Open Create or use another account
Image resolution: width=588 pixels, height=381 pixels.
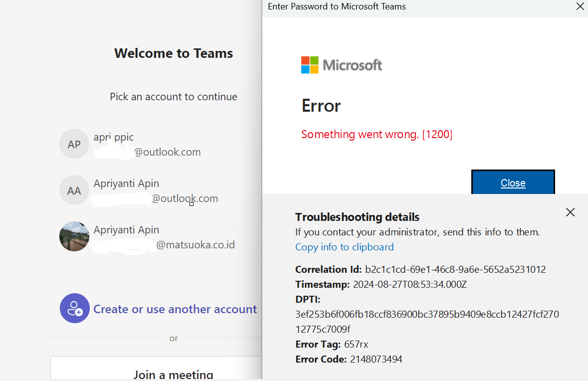(175, 309)
